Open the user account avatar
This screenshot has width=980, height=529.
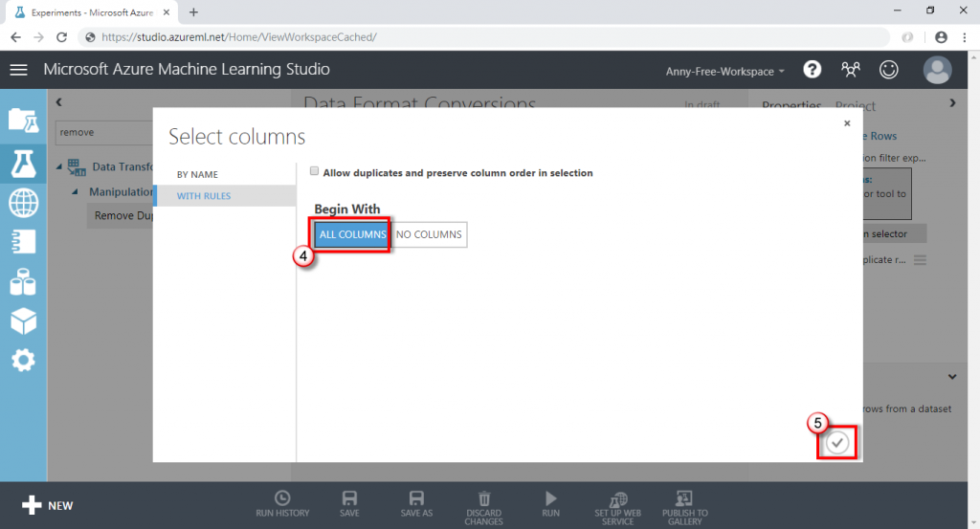(938, 69)
